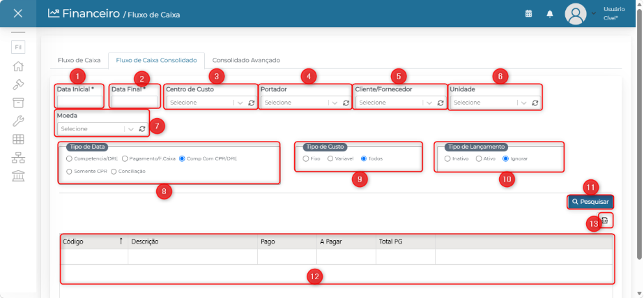Viewport: 644px width, 298px height.
Task: Refresh the Moeda list
Action: click(142, 129)
